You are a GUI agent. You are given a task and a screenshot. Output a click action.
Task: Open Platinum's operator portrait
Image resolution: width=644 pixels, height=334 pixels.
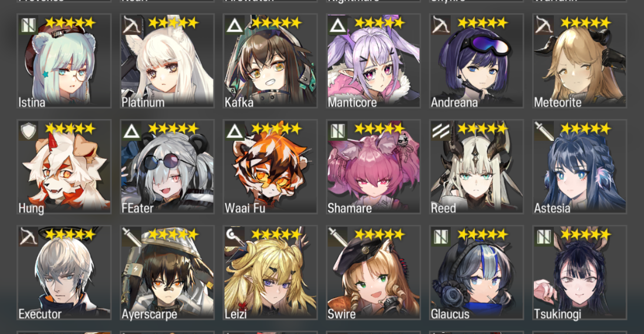[167, 61]
